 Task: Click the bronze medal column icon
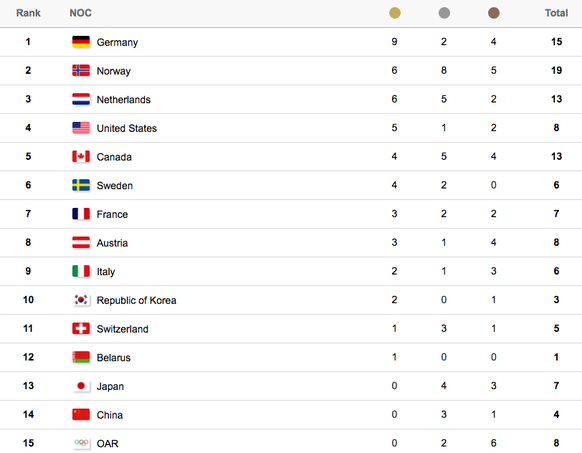(493, 13)
